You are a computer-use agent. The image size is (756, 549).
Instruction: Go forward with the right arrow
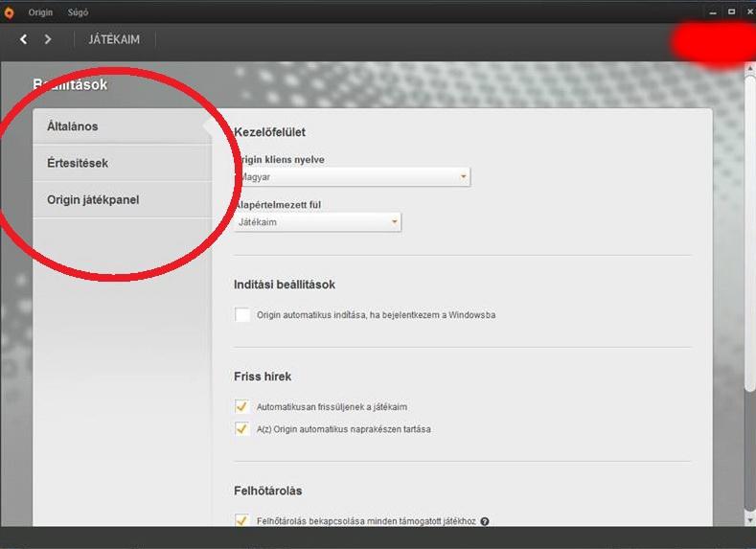point(48,39)
